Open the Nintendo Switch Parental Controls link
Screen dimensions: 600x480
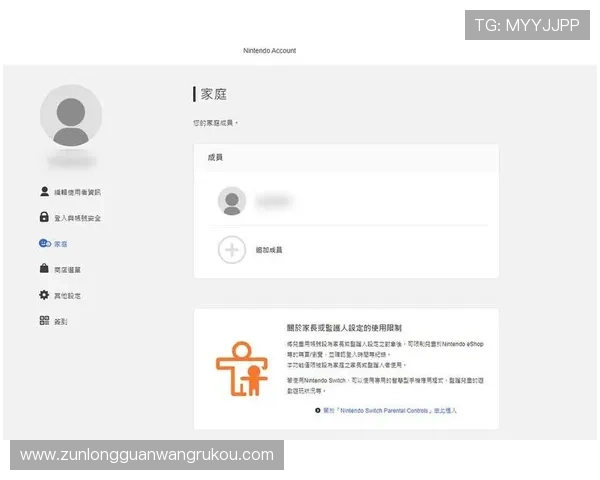tap(390, 410)
